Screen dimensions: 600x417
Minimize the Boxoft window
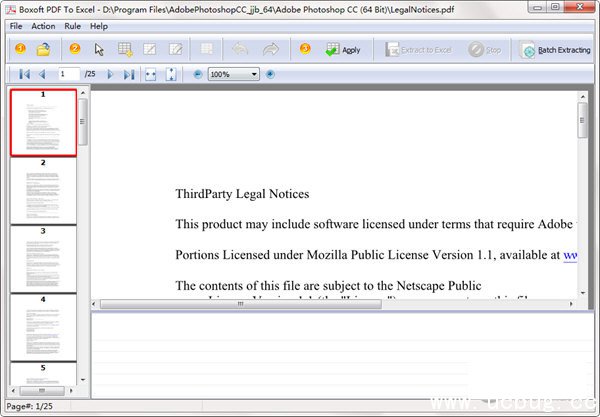point(537,7)
